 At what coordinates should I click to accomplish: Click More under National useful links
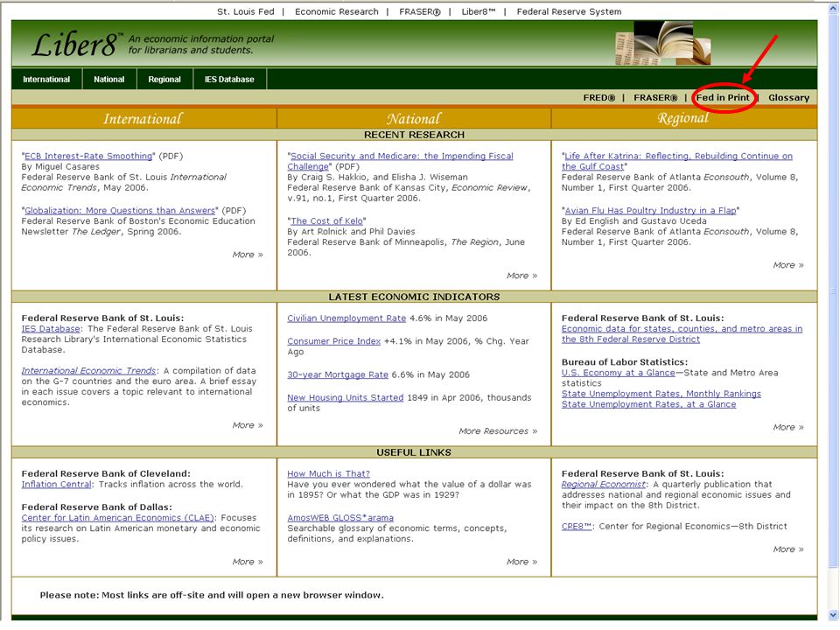(x=521, y=562)
